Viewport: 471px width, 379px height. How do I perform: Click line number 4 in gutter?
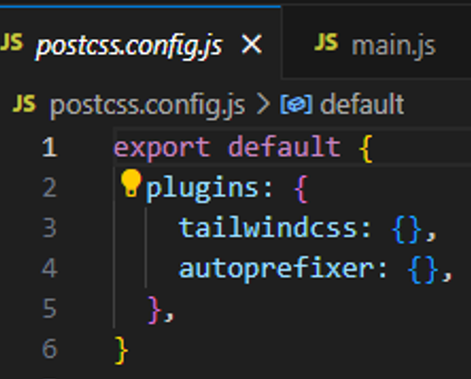pyautogui.click(x=50, y=268)
